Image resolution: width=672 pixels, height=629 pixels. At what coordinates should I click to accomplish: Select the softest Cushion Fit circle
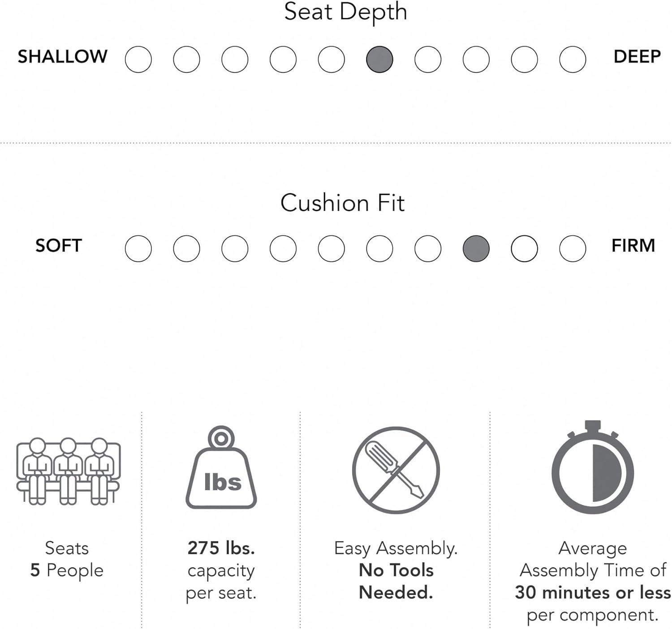click(x=138, y=248)
